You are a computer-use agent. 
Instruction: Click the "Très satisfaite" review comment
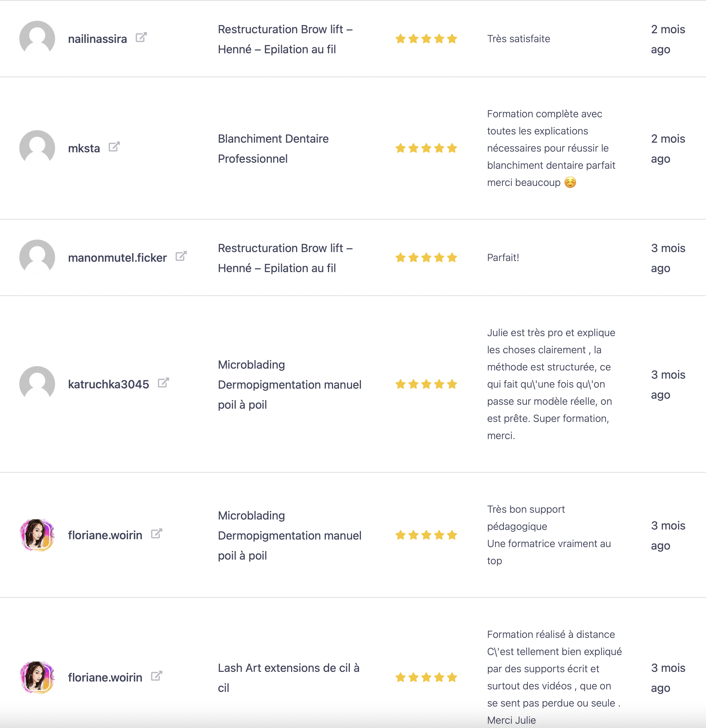pos(518,39)
